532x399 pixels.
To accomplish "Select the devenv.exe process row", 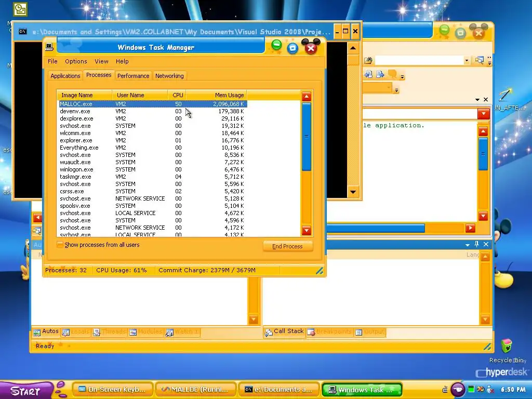I will tap(152, 111).
